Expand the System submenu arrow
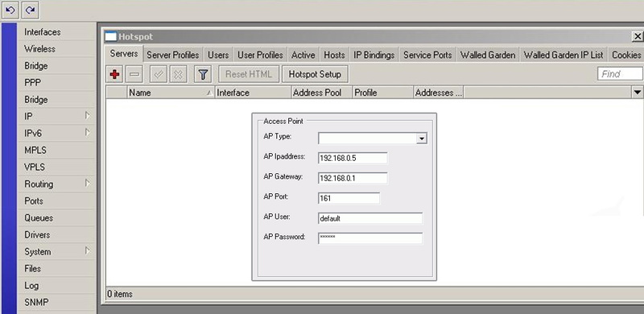The image size is (644, 314). [88, 250]
